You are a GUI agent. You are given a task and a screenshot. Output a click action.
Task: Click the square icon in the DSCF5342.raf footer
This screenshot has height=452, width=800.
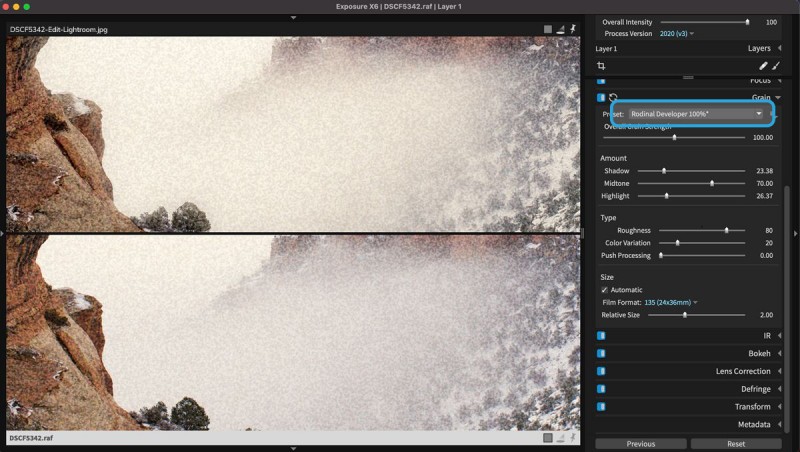(x=547, y=438)
